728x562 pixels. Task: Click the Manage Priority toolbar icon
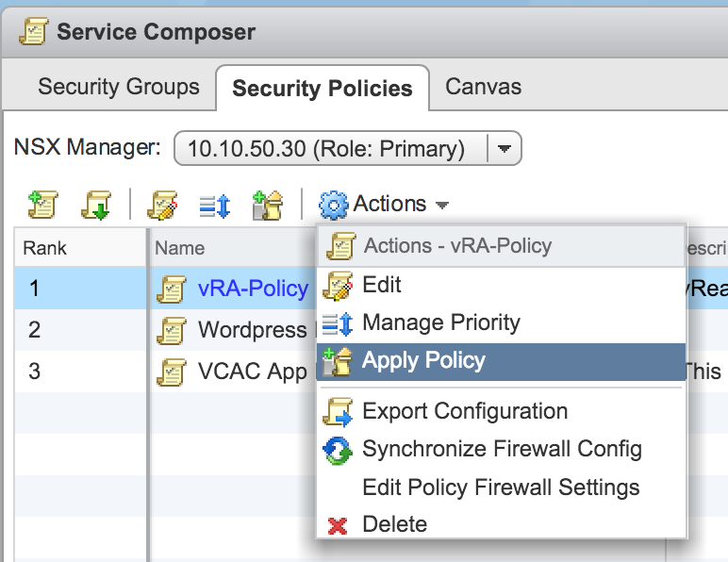pyautogui.click(x=216, y=205)
